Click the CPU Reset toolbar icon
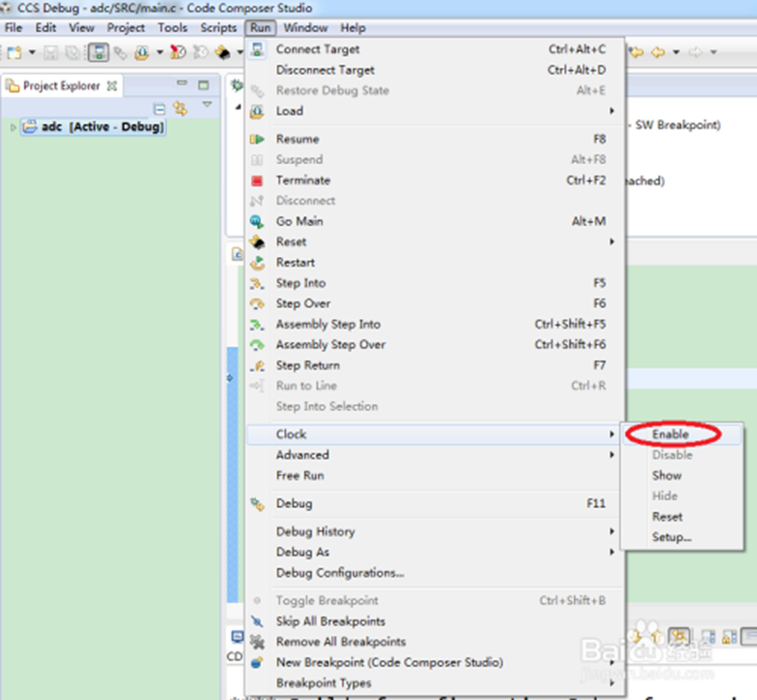Image resolution: width=757 pixels, height=700 pixels. [x=223, y=52]
